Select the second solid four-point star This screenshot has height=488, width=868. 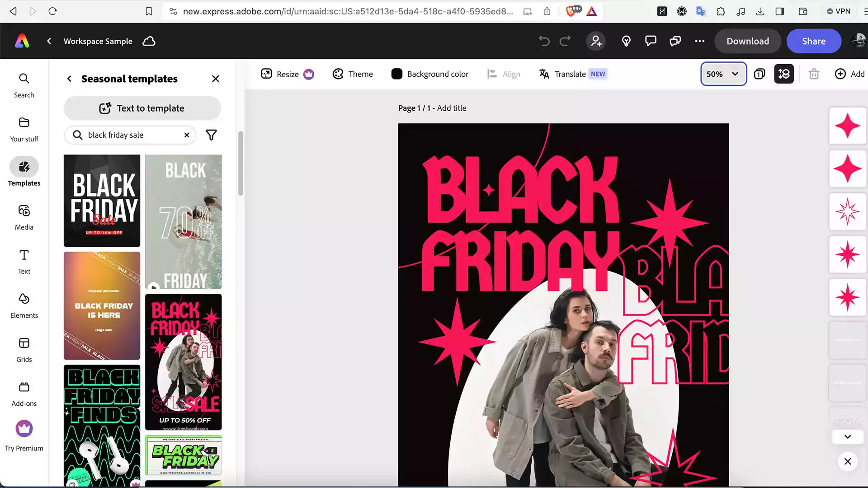pyautogui.click(x=848, y=169)
